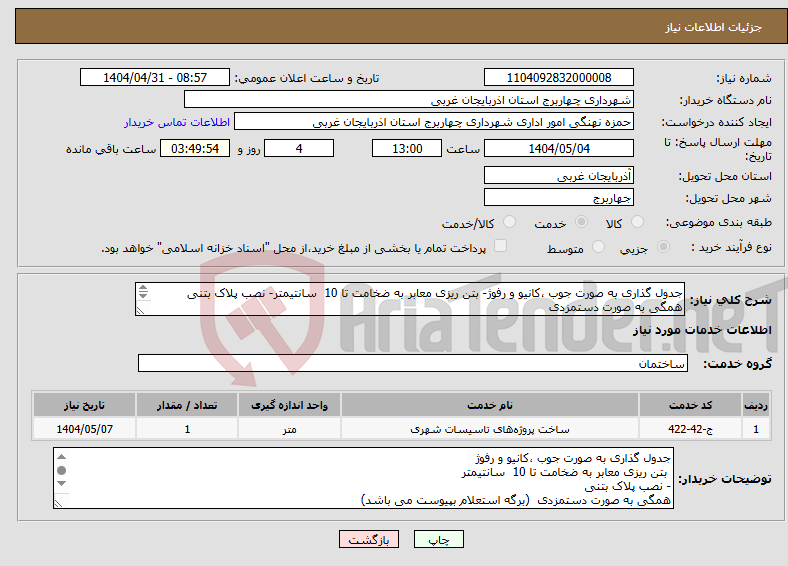This screenshot has height=566, width=788.
Task: Click scroll-down arrow in شرح کلی نیاز box
Action: pyautogui.click(x=143, y=295)
